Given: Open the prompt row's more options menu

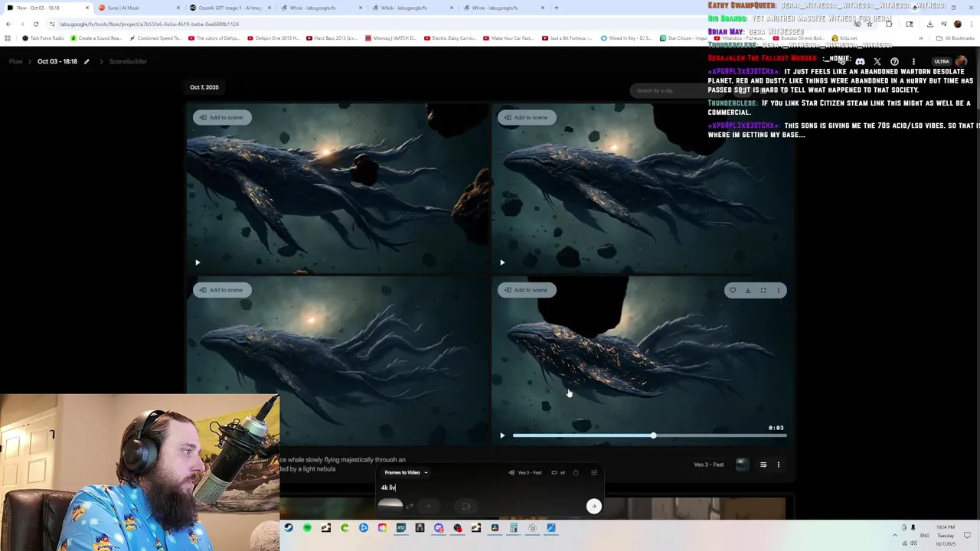Looking at the screenshot, I should tap(779, 465).
